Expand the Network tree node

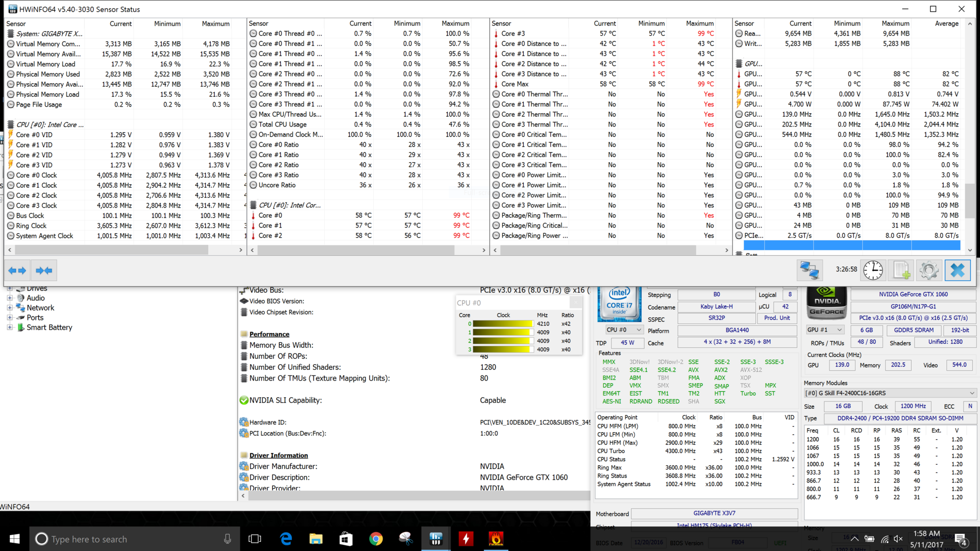9,308
